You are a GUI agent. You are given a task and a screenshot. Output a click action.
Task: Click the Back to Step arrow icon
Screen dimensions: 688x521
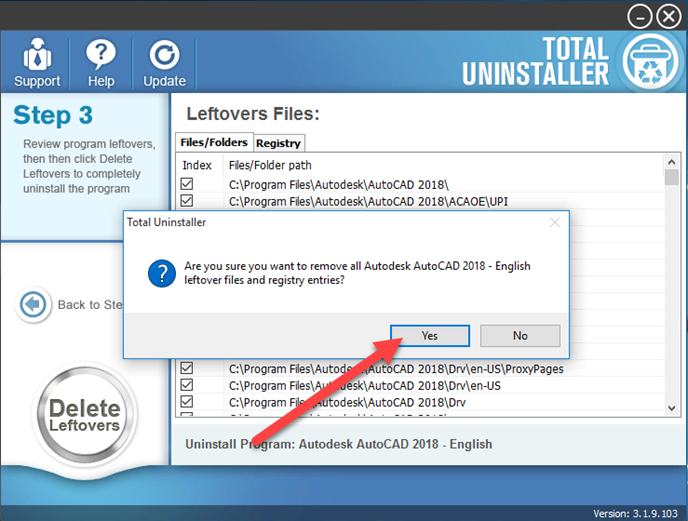(33, 304)
